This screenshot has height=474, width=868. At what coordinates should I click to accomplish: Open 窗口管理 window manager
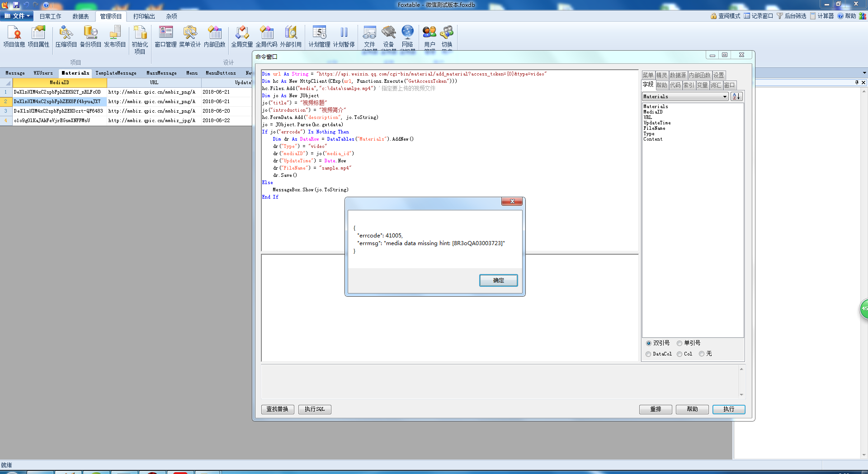[x=165, y=37]
